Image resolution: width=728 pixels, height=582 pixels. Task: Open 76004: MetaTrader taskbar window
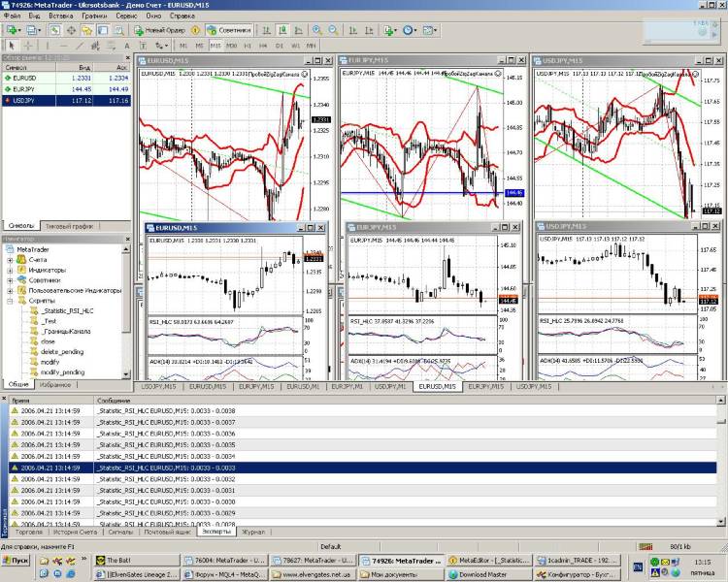click(225, 561)
